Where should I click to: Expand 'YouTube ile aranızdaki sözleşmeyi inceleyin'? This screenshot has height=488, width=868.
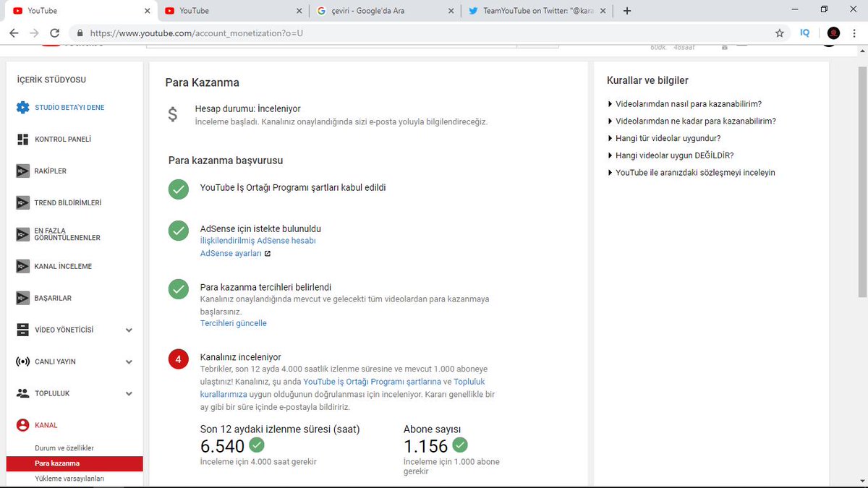(x=691, y=173)
